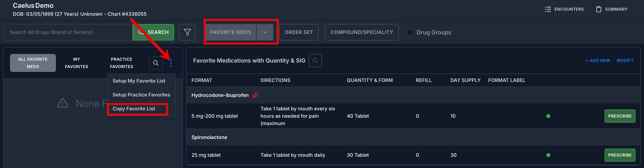Click the search icon beside Practice Favorites
Viewport: 644px width, 168px height.
(x=156, y=63)
